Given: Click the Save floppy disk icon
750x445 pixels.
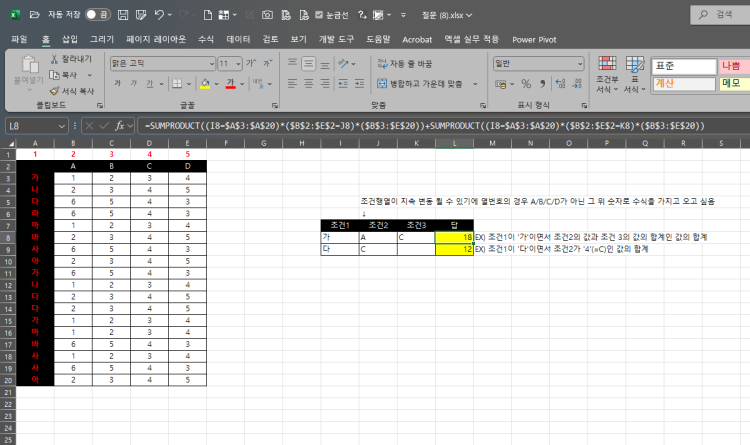Looking at the screenshot, I should pyautogui.click(x=123, y=15).
